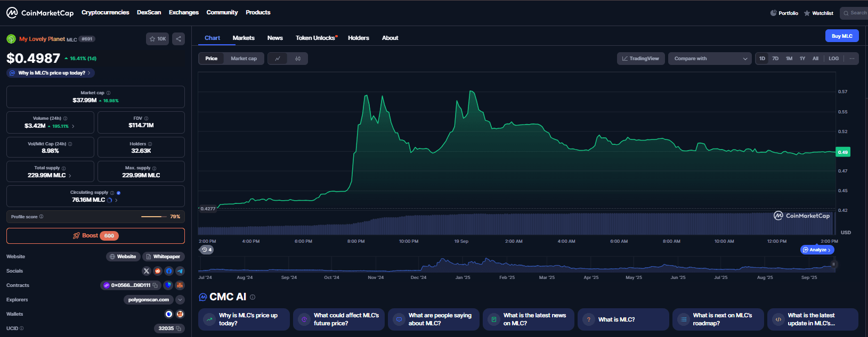Open polygonscan.com explorer link
Viewport: 868px width, 337px height.
coord(149,300)
